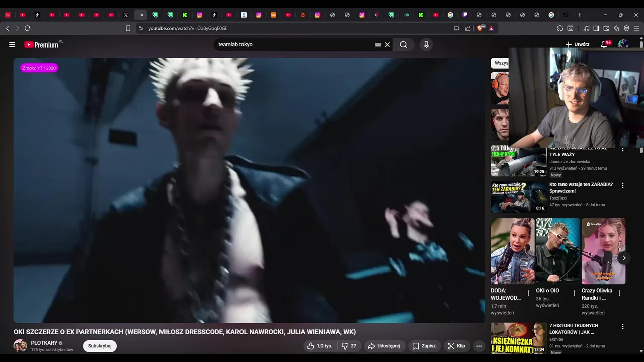Viewport: 644px width, 362px height.
Task: Select the Wszys... filter chip
Action: click(x=500, y=63)
